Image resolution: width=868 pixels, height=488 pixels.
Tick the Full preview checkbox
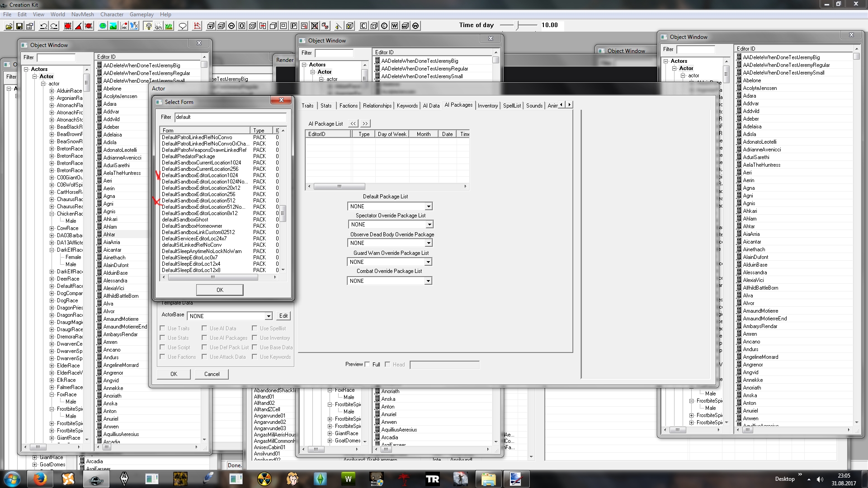[368, 364]
